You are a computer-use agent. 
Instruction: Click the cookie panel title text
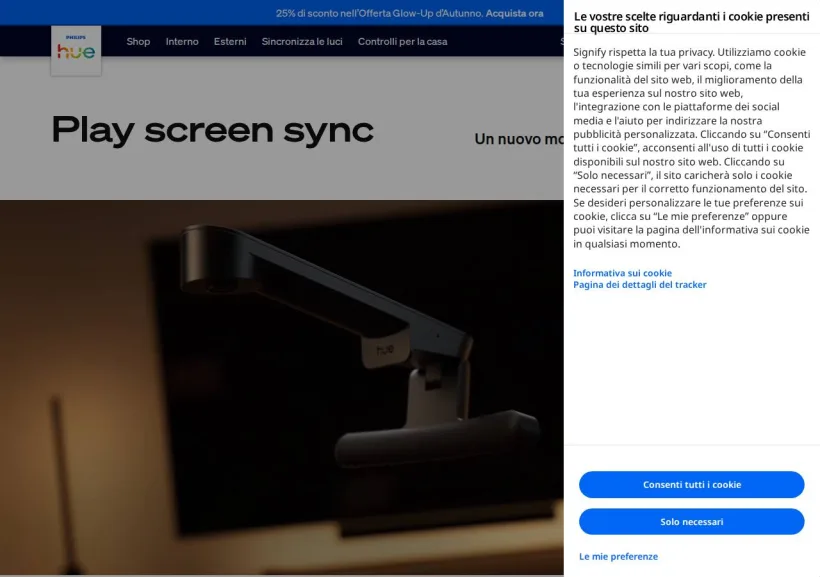[691, 22]
